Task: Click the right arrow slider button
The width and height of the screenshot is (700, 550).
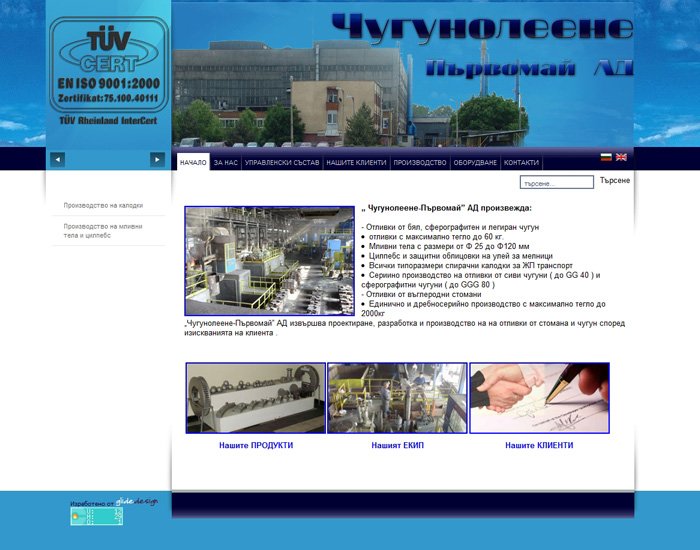Action: click(157, 159)
